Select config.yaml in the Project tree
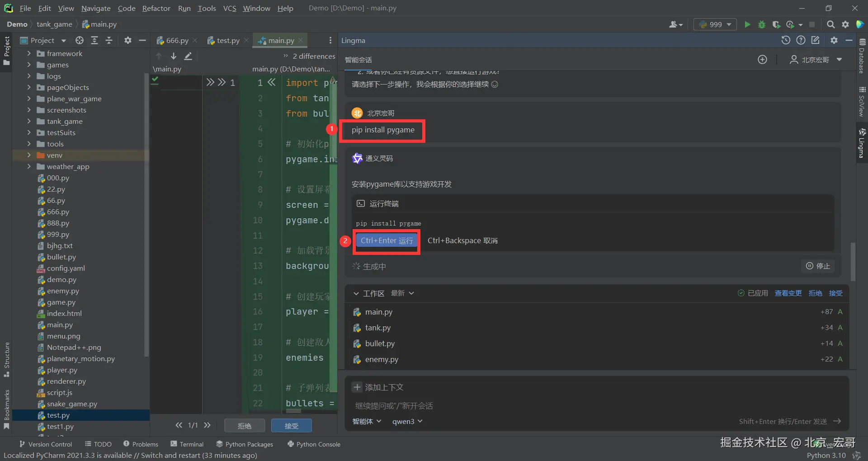This screenshot has width=868, height=461. pyautogui.click(x=66, y=268)
